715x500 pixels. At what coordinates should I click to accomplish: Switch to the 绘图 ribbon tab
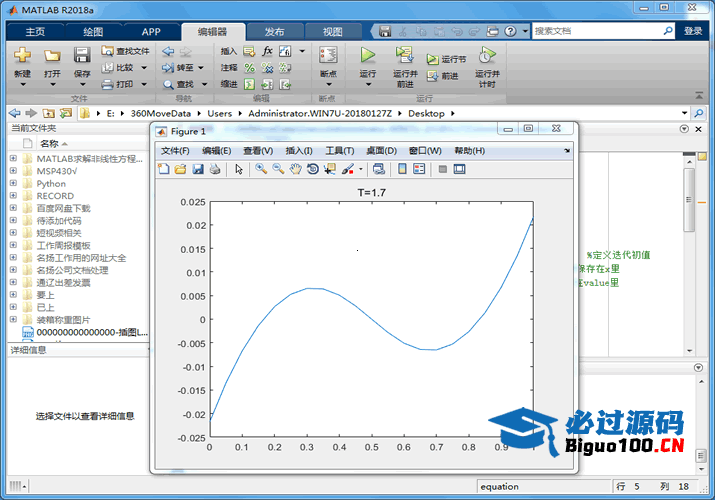click(92, 31)
